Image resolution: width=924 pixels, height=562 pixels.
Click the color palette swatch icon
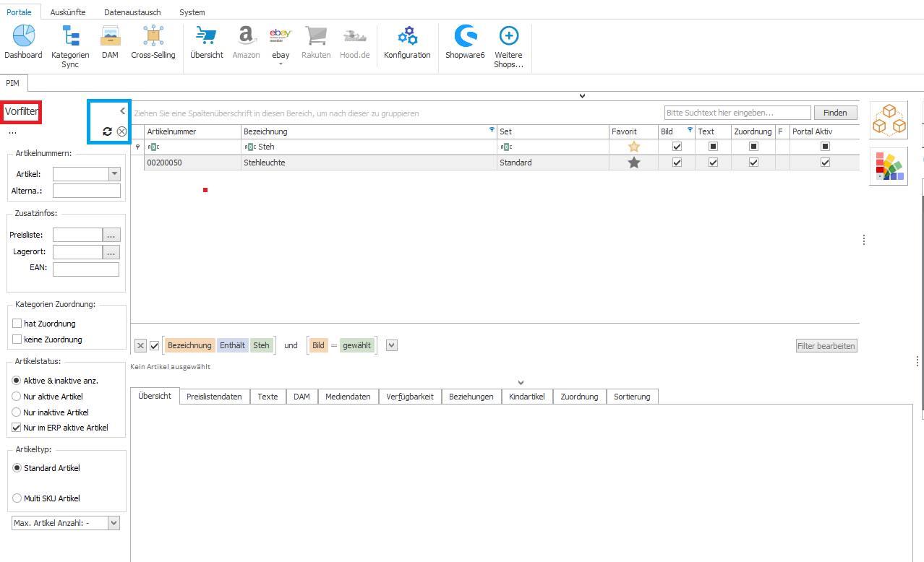(889, 166)
